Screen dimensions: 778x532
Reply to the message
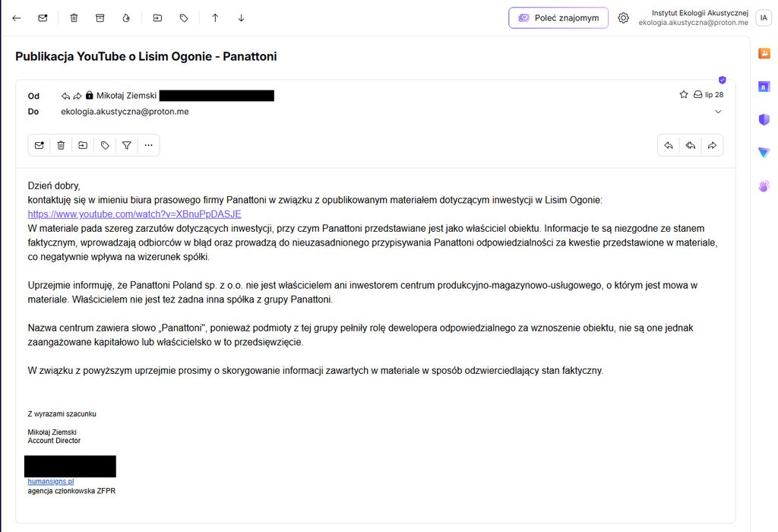tap(669, 145)
